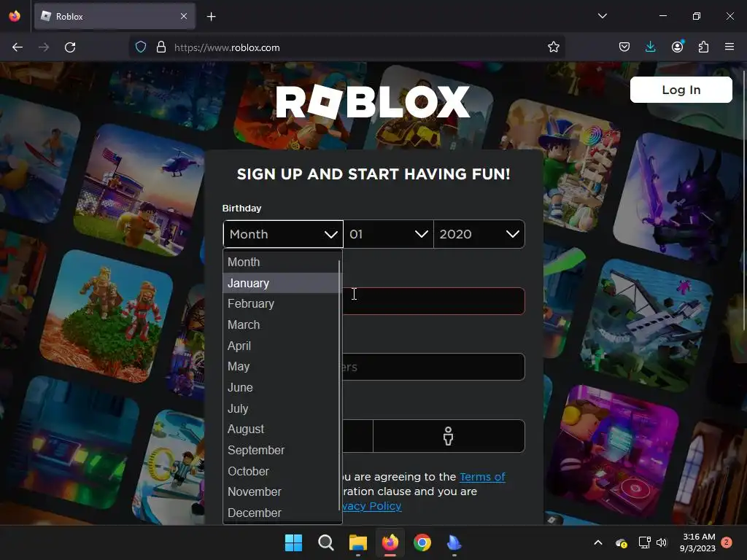The height and width of the screenshot is (560, 747).
Task: Open a new tab with the plus button
Action: (x=211, y=17)
